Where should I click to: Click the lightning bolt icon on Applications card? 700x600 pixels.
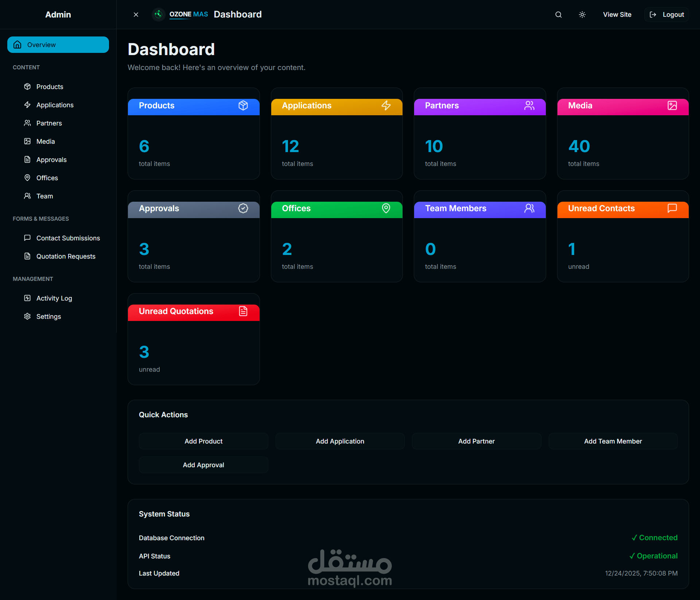386,105
